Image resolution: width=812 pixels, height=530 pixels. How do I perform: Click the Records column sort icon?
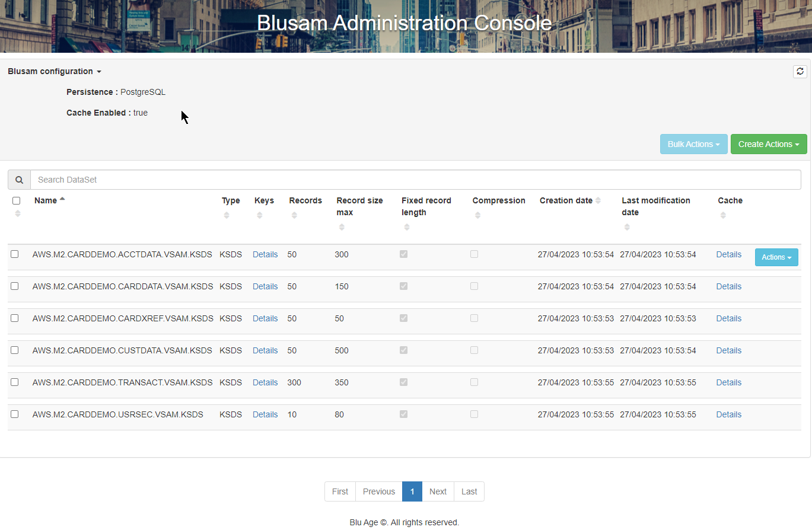pyautogui.click(x=294, y=215)
